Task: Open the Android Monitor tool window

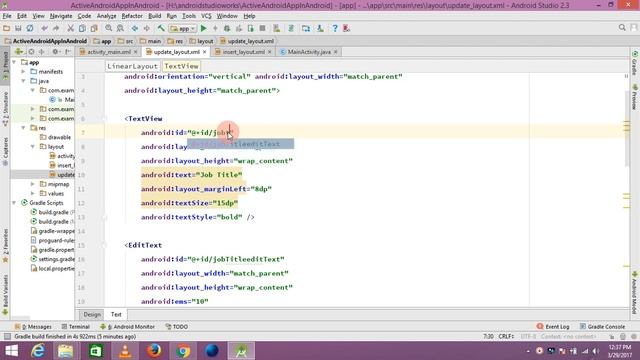Action: [127, 327]
